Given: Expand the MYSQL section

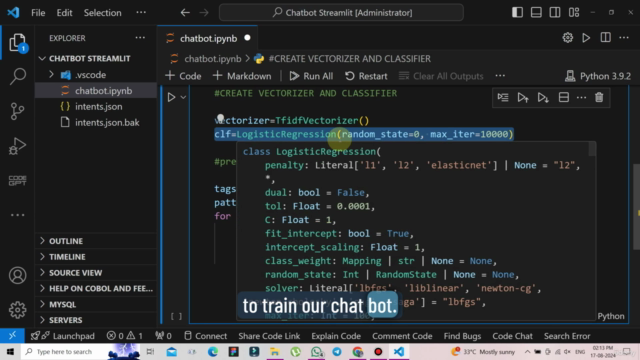Looking at the screenshot, I should [96, 304].
